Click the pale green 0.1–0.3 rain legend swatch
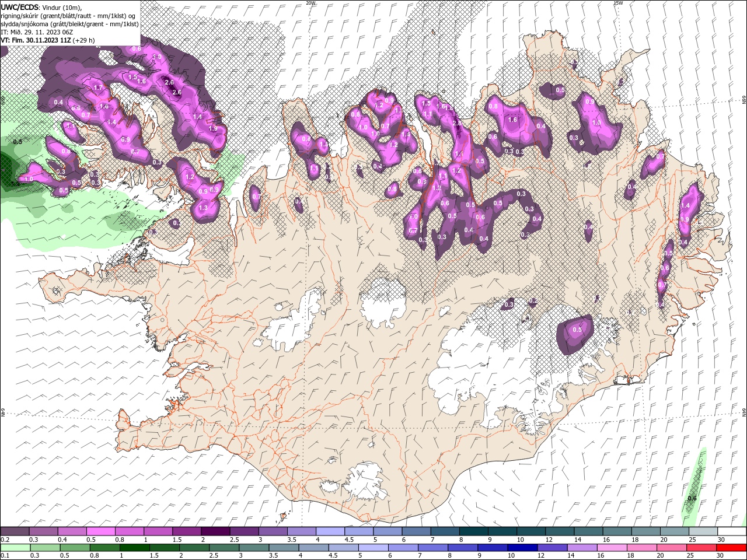The width and height of the screenshot is (747, 560). (x=15, y=548)
